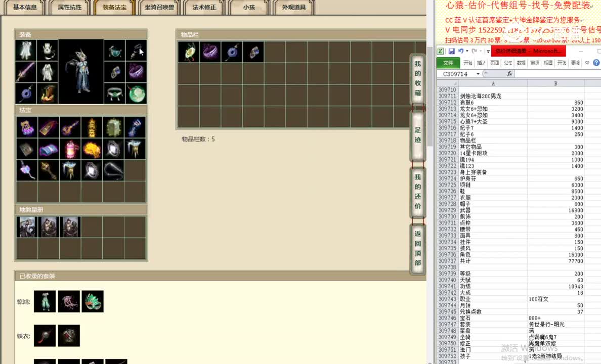Click the glowing lantern icon in 法宝 panel
This screenshot has height=364, width=601.
tap(70, 149)
